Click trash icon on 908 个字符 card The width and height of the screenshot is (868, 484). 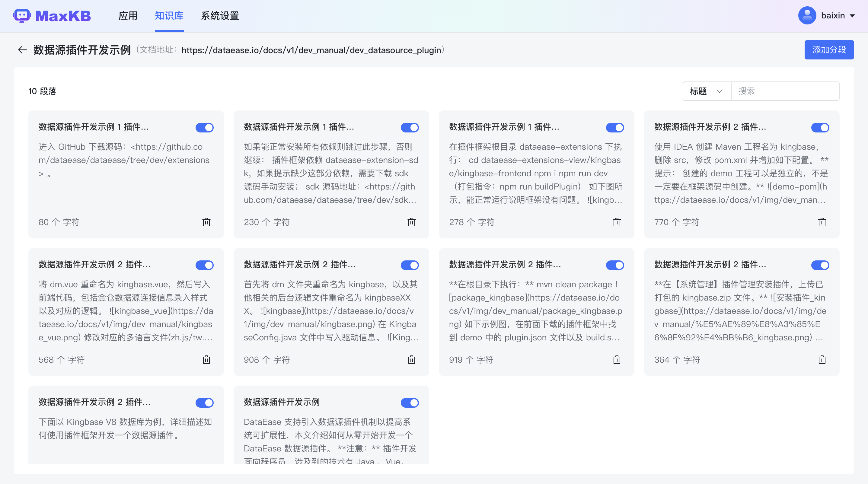click(411, 360)
